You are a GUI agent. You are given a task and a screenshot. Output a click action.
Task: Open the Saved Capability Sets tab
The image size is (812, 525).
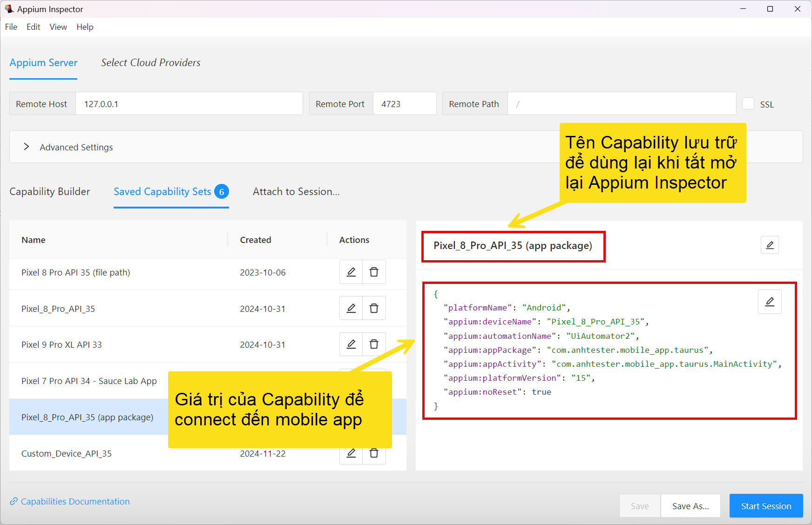pos(171,191)
